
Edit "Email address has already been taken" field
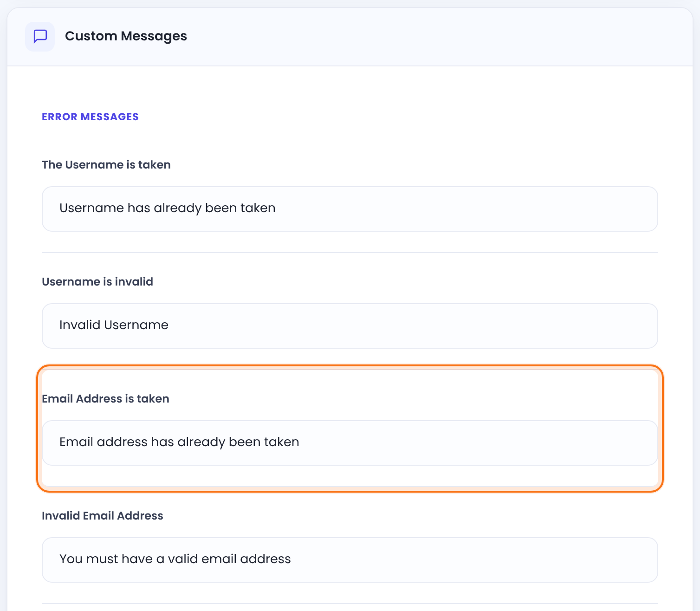[350, 443]
